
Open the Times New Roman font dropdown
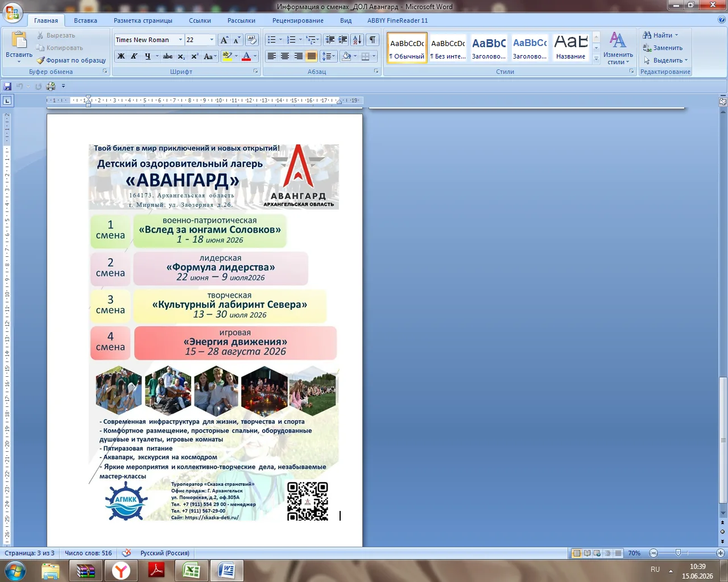click(180, 40)
